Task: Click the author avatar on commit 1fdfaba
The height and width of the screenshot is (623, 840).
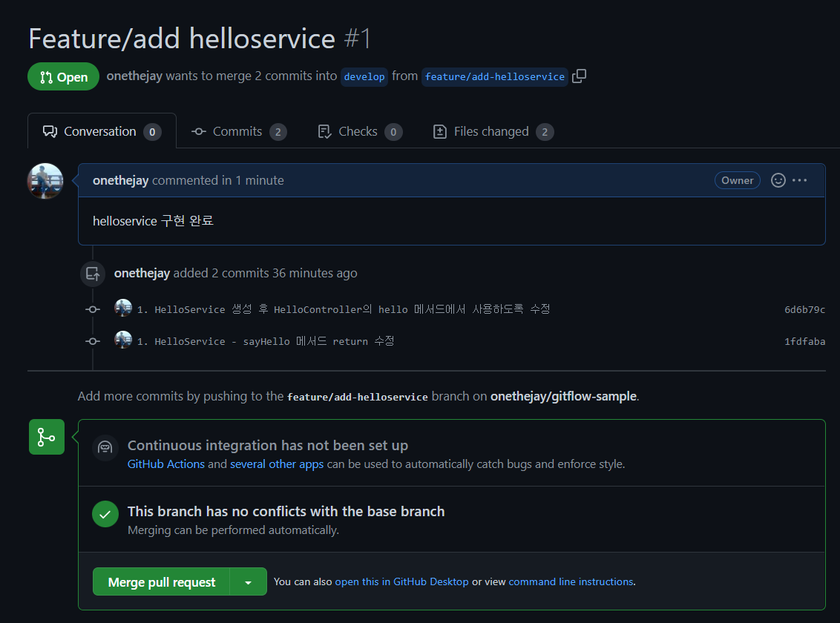Action: point(123,340)
